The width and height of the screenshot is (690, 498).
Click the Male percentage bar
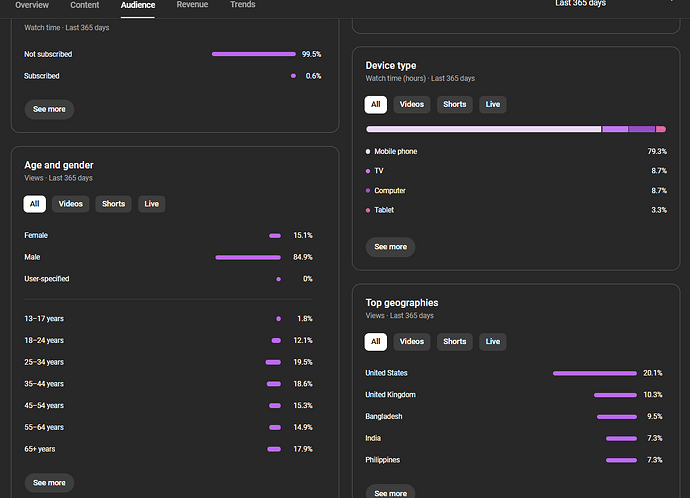point(248,257)
